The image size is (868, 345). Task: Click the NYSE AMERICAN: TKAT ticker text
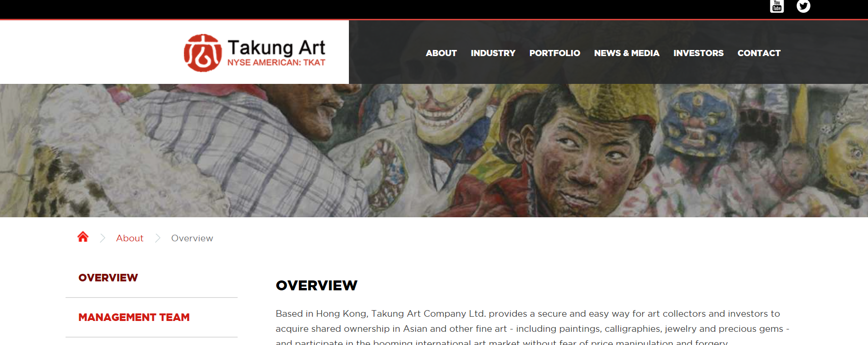[x=276, y=63]
